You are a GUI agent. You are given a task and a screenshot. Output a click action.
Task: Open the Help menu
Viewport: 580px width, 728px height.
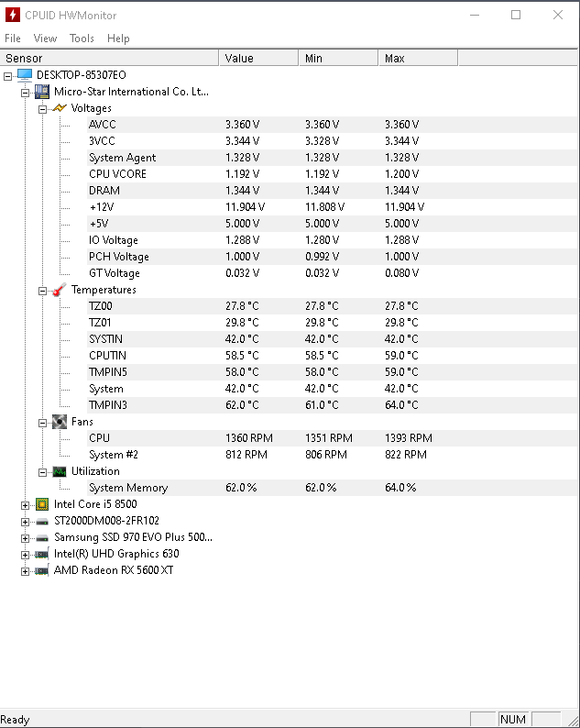pos(118,39)
